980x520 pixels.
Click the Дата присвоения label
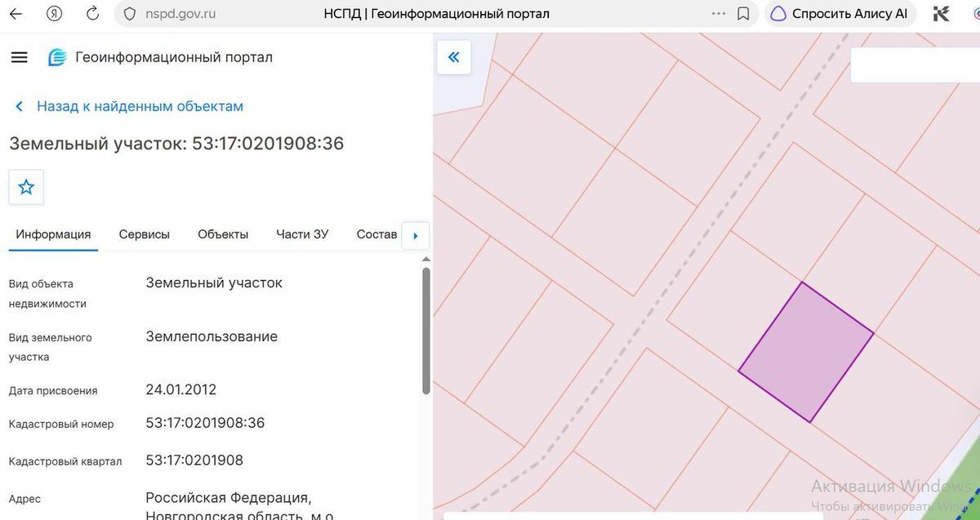(x=53, y=391)
